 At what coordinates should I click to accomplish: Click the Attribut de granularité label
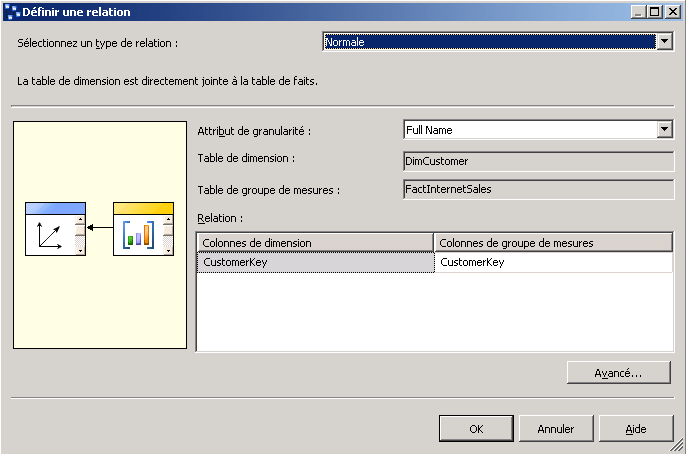(x=254, y=131)
